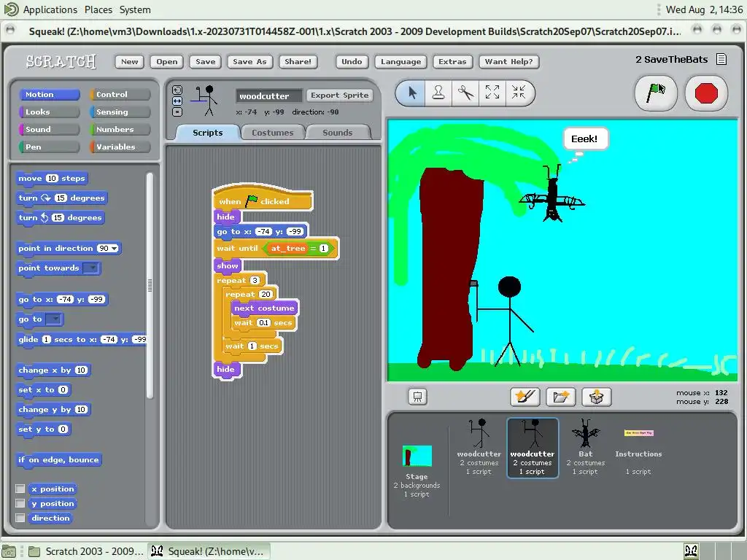
Task: Click the Save button
Action: coord(205,61)
